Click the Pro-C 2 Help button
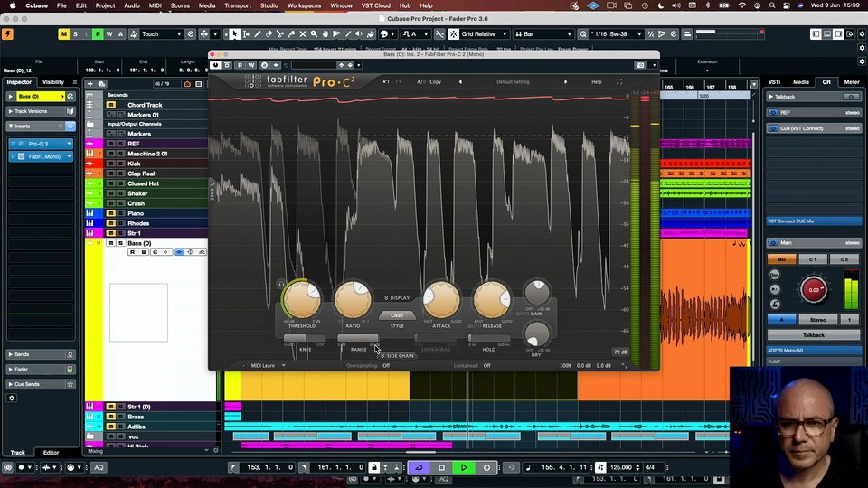 point(596,82)
